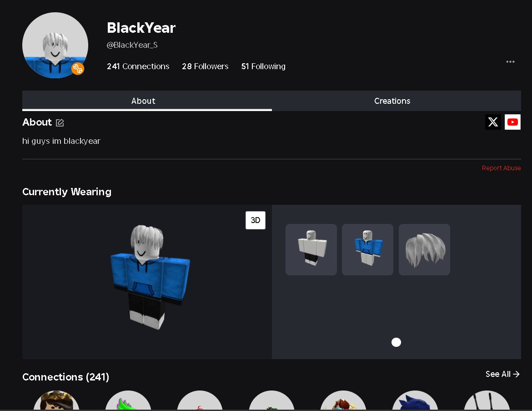Image resolution: width=532 pixels, height=411 pixels.
Task: Open the BlackYear profile avatar picture
Action: point(55,46)
